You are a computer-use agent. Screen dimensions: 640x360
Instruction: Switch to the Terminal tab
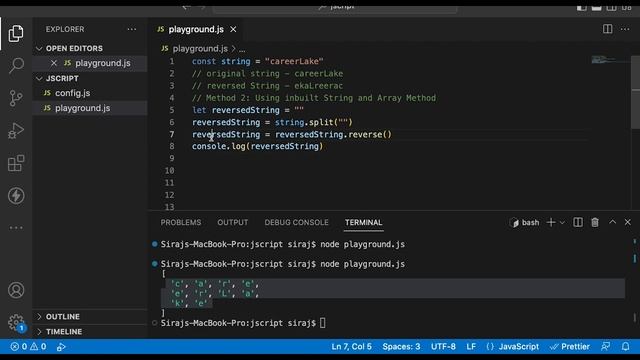(363, 222)
